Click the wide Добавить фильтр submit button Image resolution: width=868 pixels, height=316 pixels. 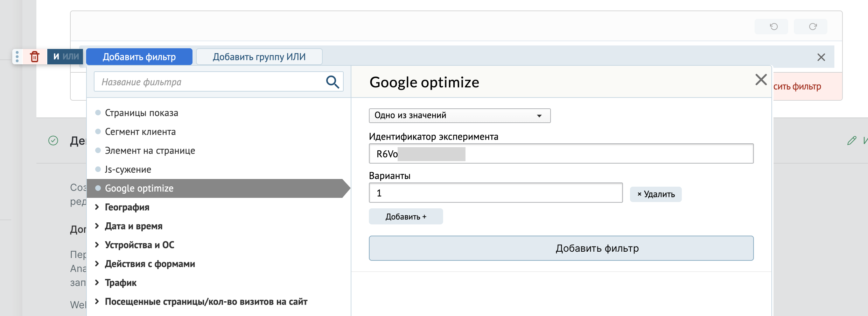click(561, 248)
